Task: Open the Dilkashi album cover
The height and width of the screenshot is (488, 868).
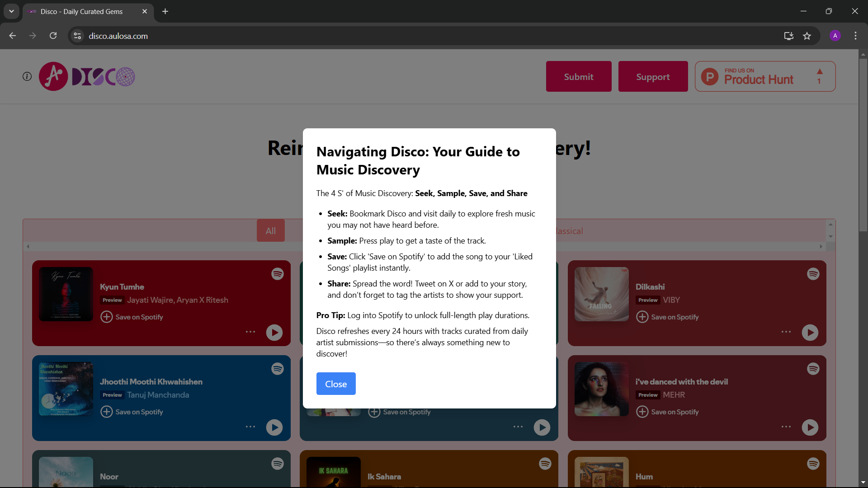Action: click(x=602, y=294)
